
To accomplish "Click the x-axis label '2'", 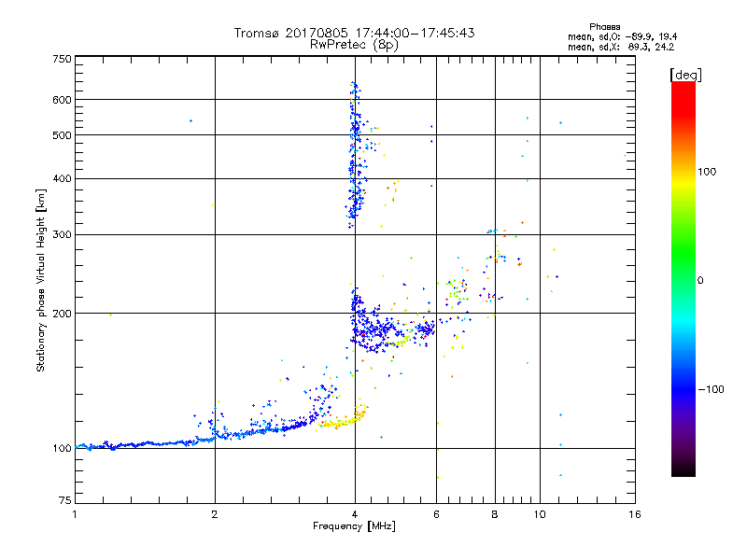I will click(215, 514).
